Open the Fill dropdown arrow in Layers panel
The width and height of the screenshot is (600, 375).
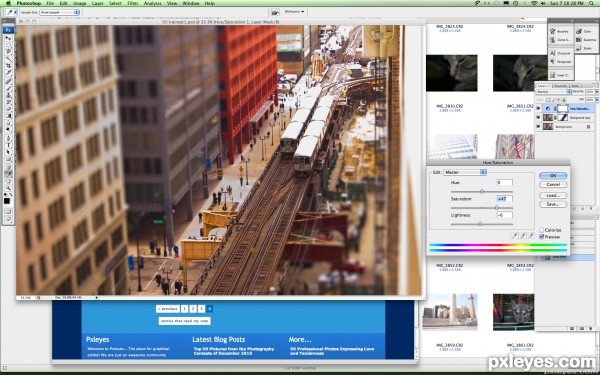pyautogui.click(x=597, y=100)
